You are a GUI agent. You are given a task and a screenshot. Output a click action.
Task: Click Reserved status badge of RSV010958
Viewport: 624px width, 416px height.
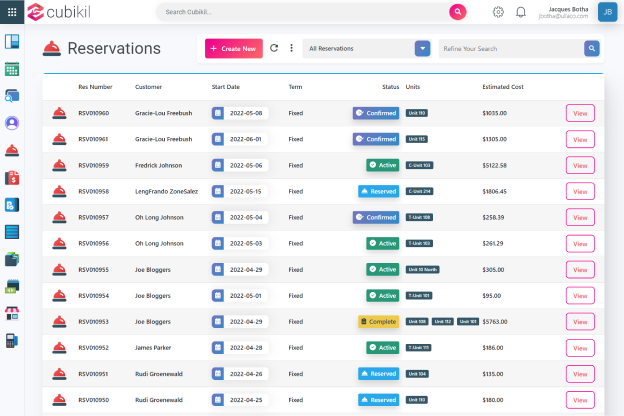378,191
